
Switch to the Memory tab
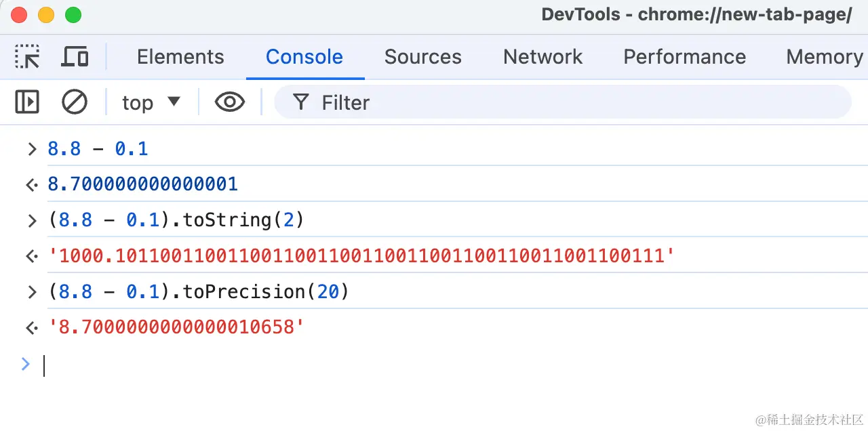pos(824,57)
